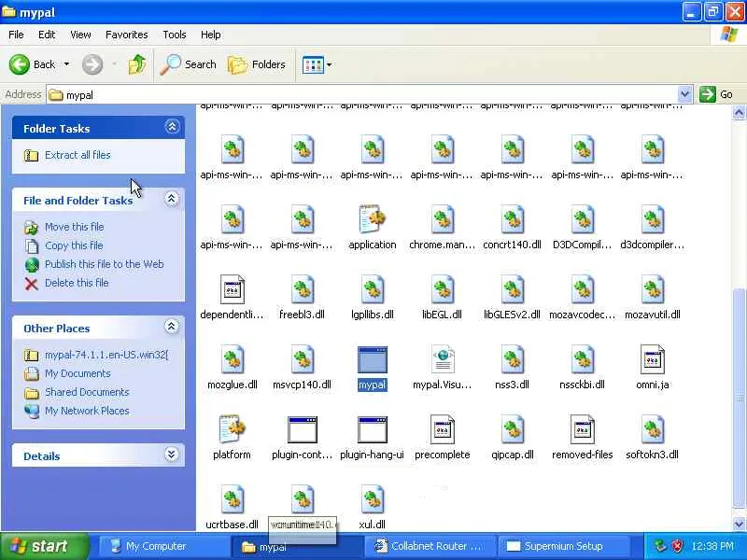Image resolution: width=747 pixels, height=560 pixels.
Task: Select the libEGL.dll file icon
Action: [x=442, y=290]
